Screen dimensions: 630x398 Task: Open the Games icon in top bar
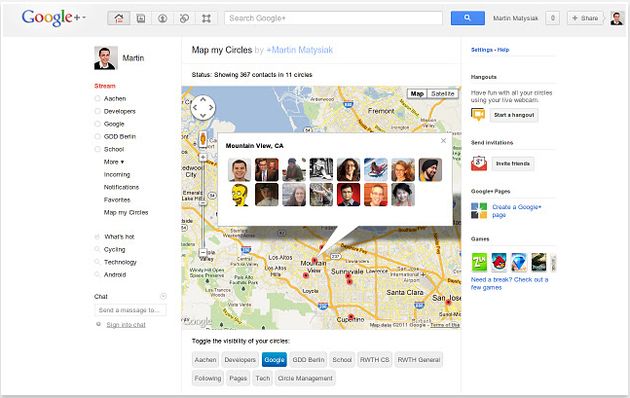tap(206, 18)
